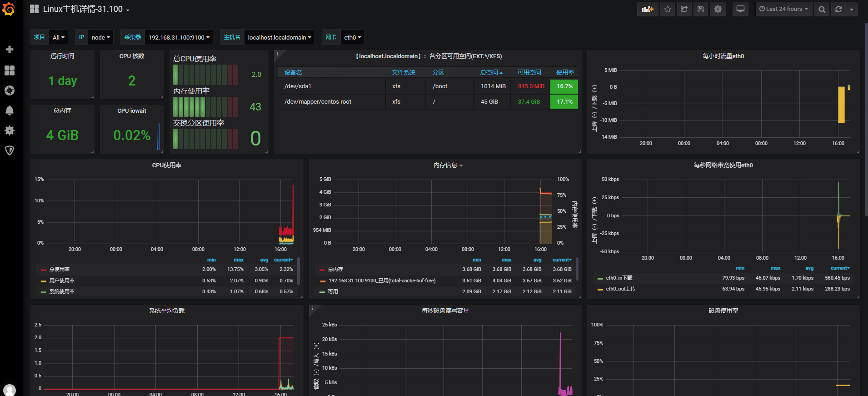Image resolution: width=868 pixels, height=396 pixels.
Task: Sort table by 设备名 column header
Action: (x=293, y=72)
